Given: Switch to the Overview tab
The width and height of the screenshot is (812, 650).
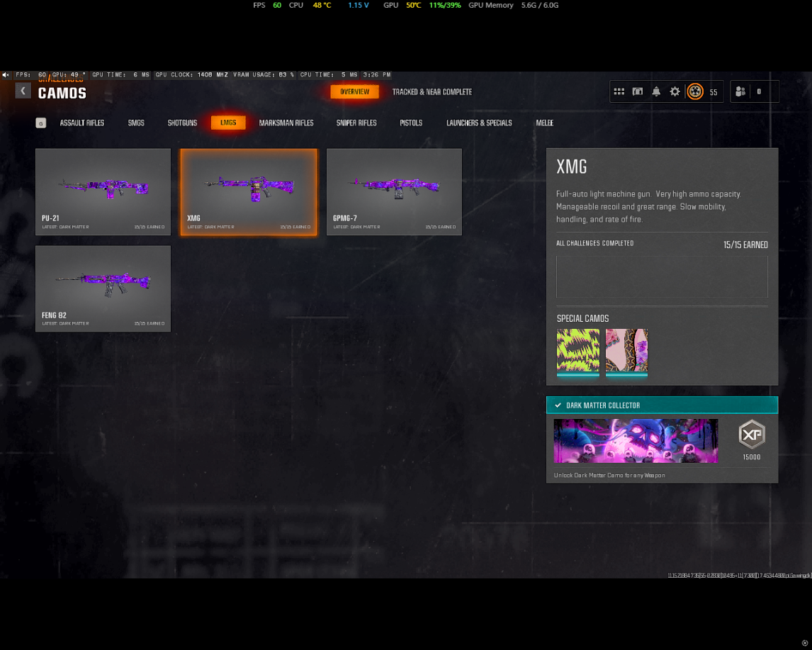Looking at the screenshot, I should 355,91.
